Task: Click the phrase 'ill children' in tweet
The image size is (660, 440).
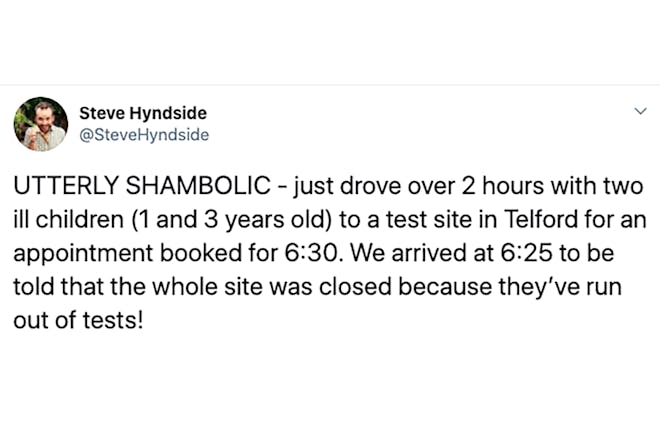Action: tap(68, 219)
